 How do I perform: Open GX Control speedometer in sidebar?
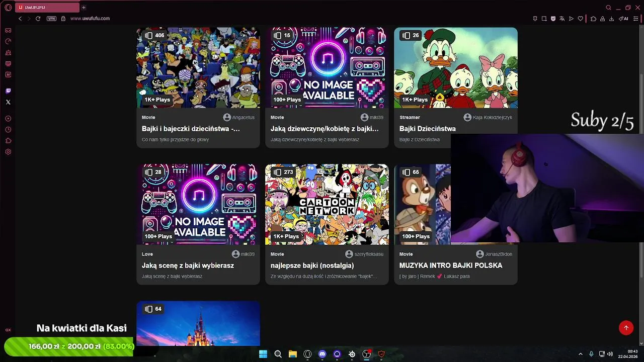(x=8, y=41)
